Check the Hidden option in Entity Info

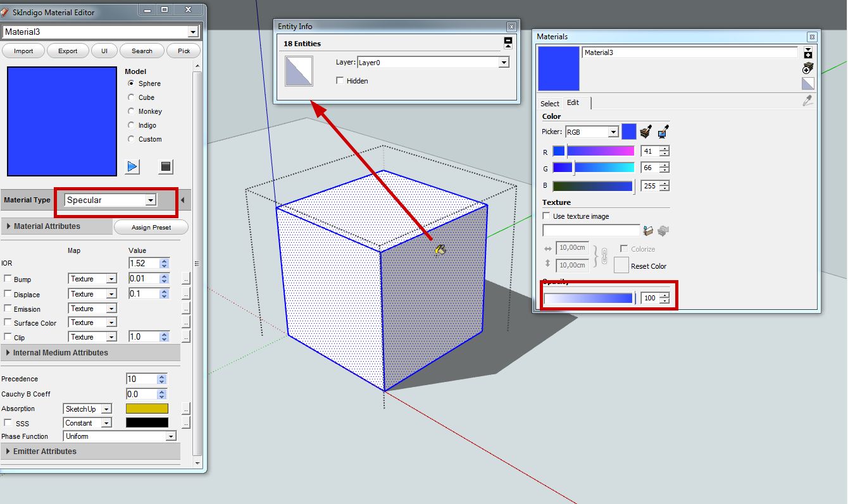click(x=340, y=81)
